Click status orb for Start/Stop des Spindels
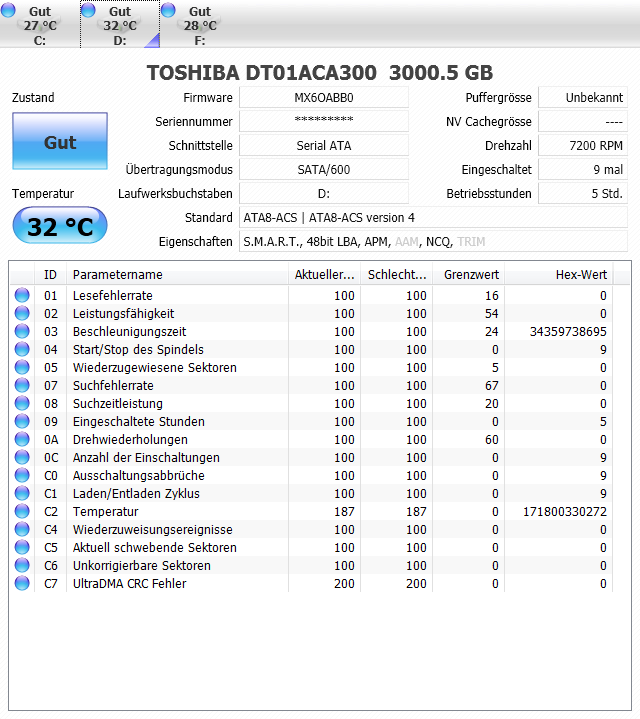This screenshot has width=640, height=719. coord(22,349)
